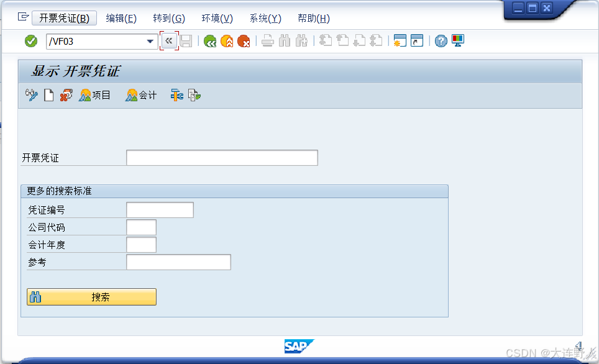599x364 pixels.
Task: Click the green Enter checkmark icon
Action: [31, 41]
